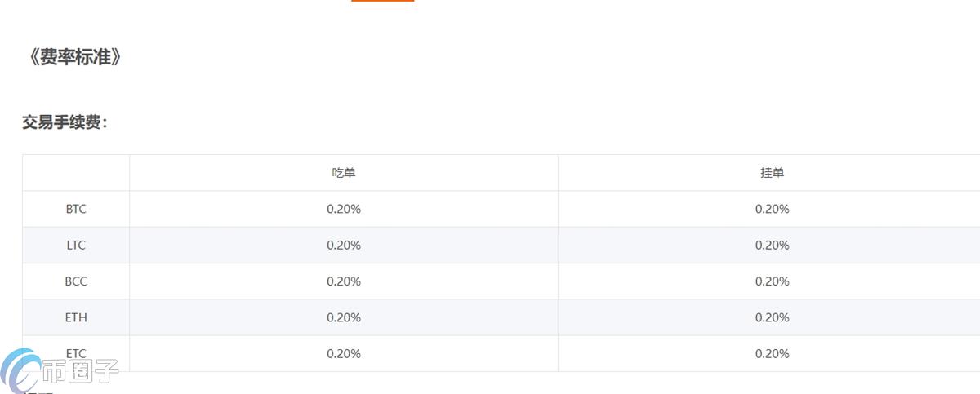Select the BCC row label
This screenshot has height=394, width=980.
(76, 281)
